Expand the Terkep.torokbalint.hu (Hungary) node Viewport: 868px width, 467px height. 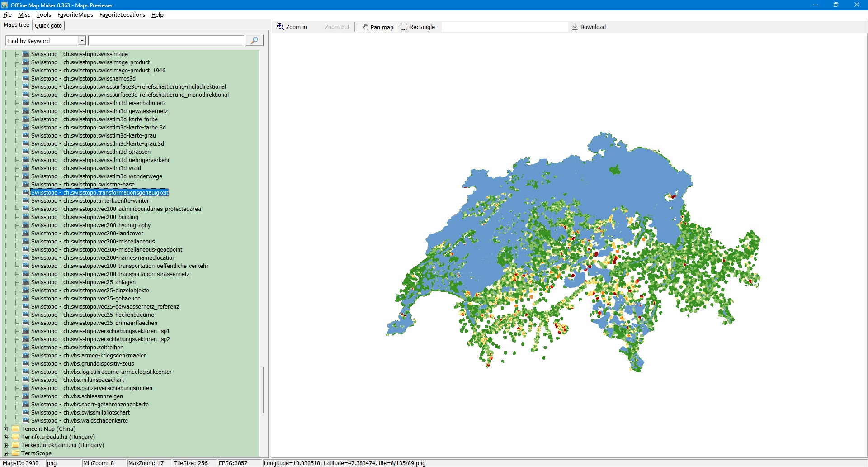pyautogui.click(x=6, y=445)
